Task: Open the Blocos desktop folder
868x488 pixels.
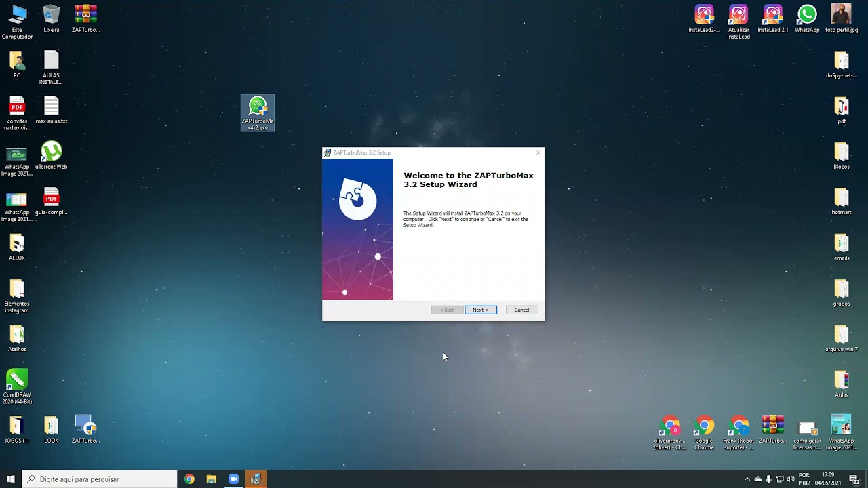Action: 842,155
